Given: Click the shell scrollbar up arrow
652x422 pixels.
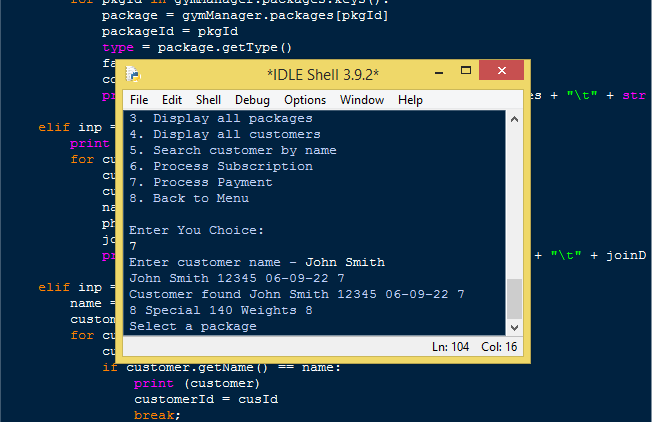Looking at the screenshot, I should click(515, 119).
